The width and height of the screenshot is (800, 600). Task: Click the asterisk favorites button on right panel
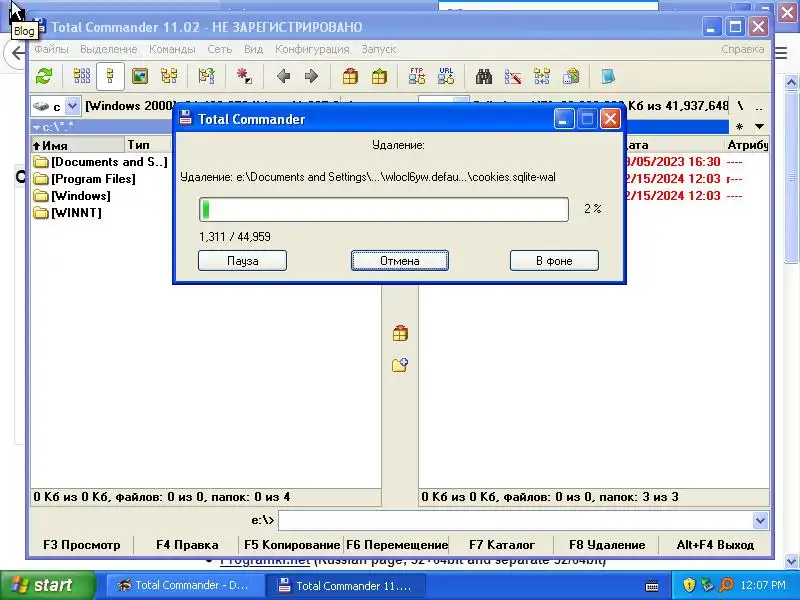click(739, 127)
